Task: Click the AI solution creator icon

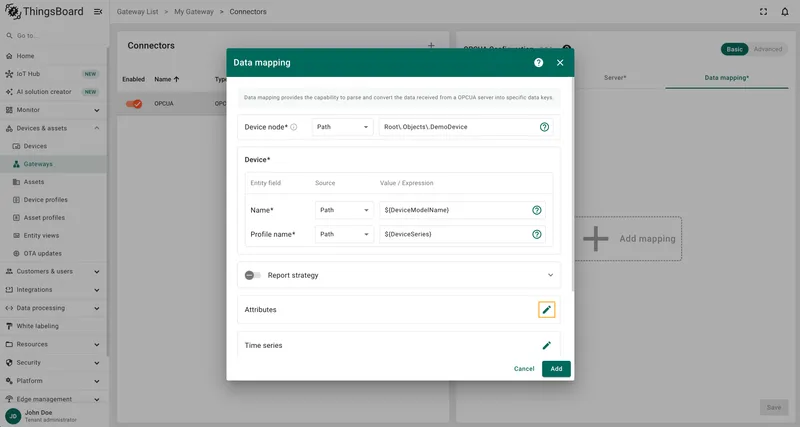Action: [x=9, y=92]
